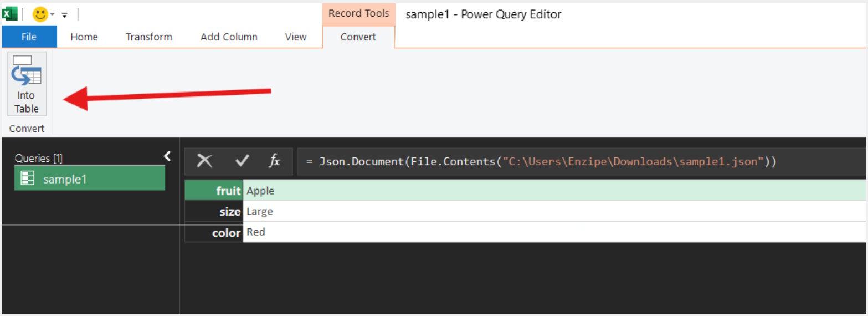Image resolution: width=868 pixels, height=316 pixels.
Task: Select the color field name cell
Action: pyautogui.click(x=214, y=232)
